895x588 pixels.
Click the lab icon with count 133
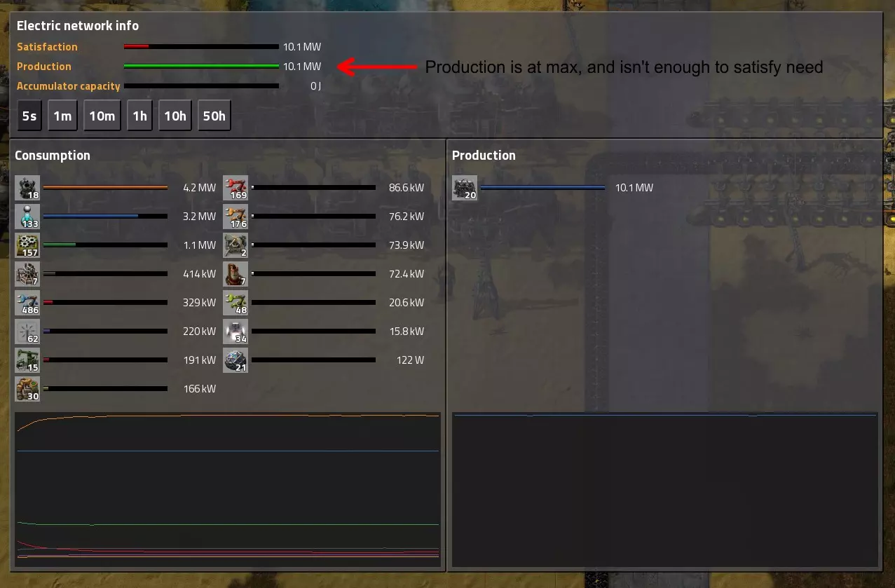27,217
